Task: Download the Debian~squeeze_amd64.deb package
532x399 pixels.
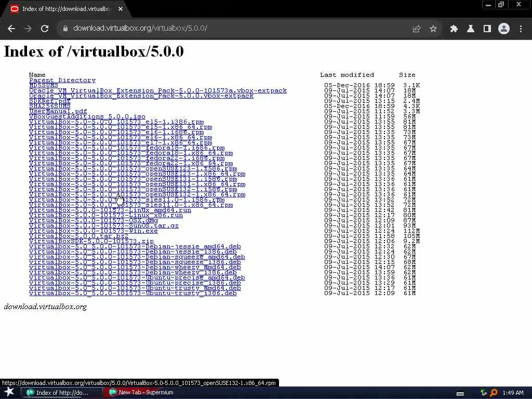Action: click(x=137, y=257)
